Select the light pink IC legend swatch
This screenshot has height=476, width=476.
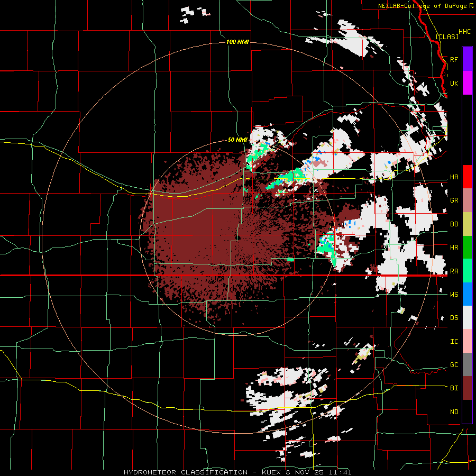point(467,341)
